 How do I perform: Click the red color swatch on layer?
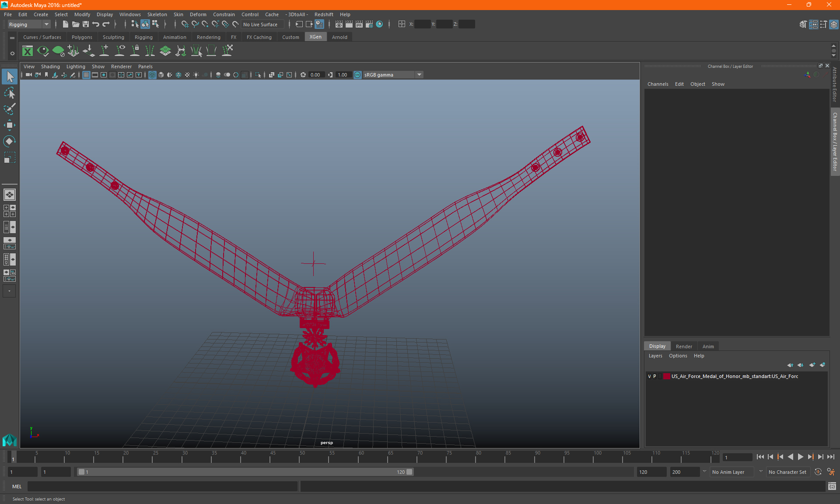click(x=668, y=376)
